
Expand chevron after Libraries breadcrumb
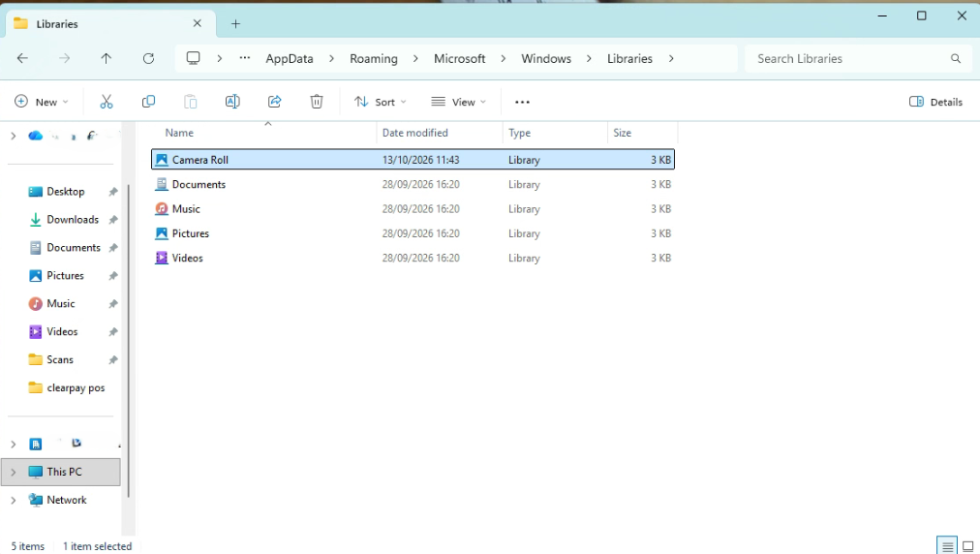[x=671, y=58]
